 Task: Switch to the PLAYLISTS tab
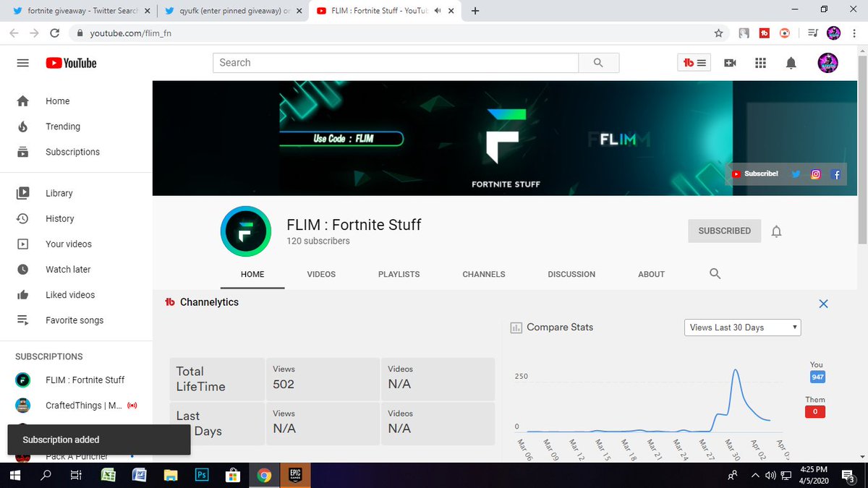tap(399, 274)
